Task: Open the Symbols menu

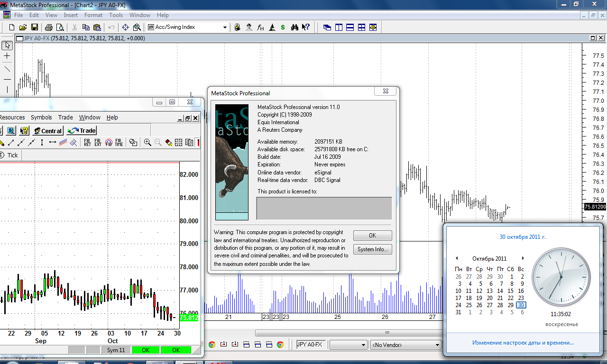Action: click(x=41, y=118)
